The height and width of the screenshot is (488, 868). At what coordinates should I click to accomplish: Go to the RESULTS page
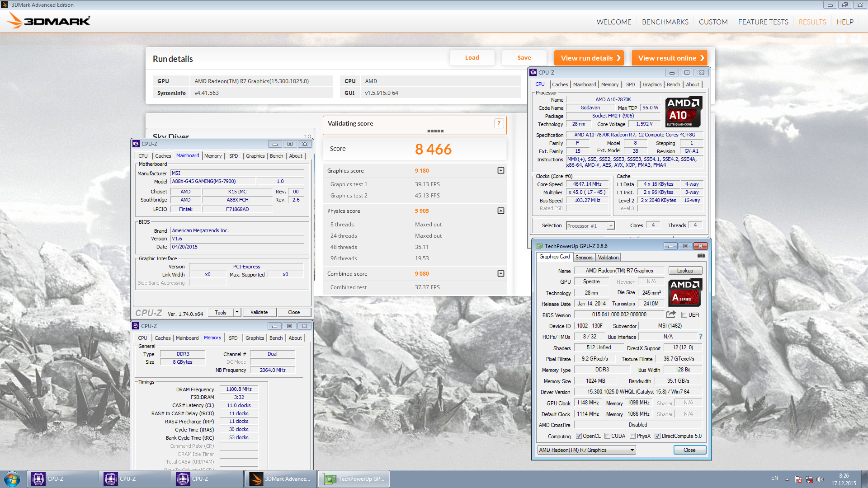(x=812, y=22)
